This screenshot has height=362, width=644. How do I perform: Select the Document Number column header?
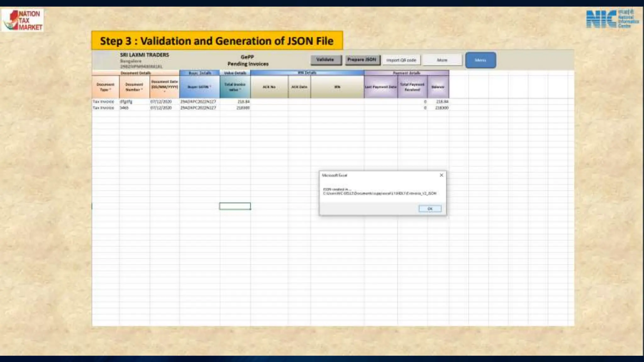[x=134, y=87]
